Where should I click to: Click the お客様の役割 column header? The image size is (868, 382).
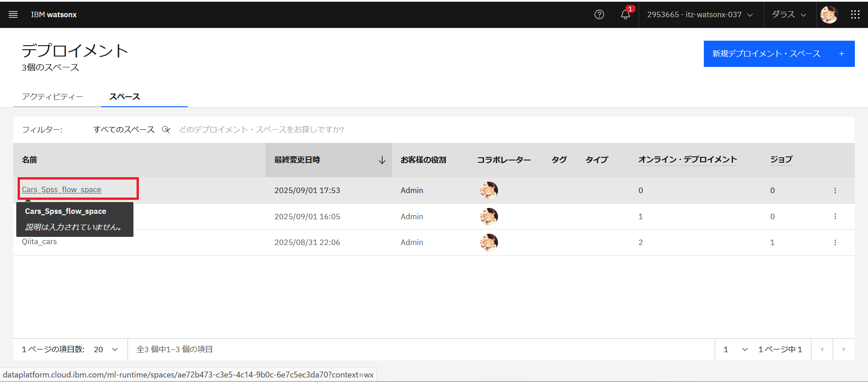(x=423, y=160)
